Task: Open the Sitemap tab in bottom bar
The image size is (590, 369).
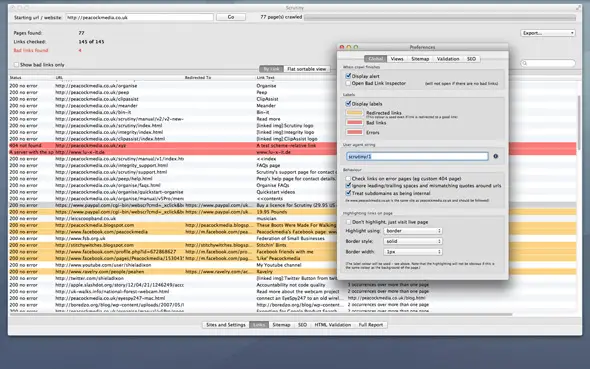Action: (281, 325)
